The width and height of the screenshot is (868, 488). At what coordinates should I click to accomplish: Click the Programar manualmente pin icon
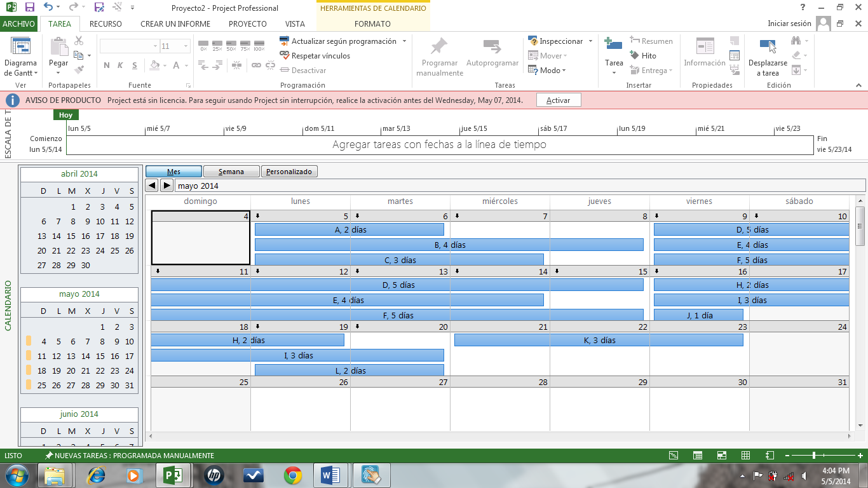click(x=439, y=47)
